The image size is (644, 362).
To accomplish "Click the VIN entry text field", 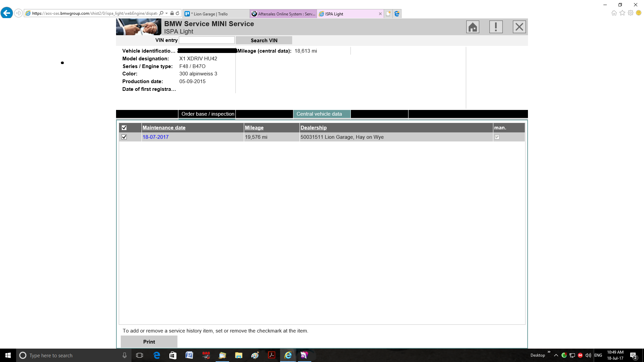I will (207, 40).
